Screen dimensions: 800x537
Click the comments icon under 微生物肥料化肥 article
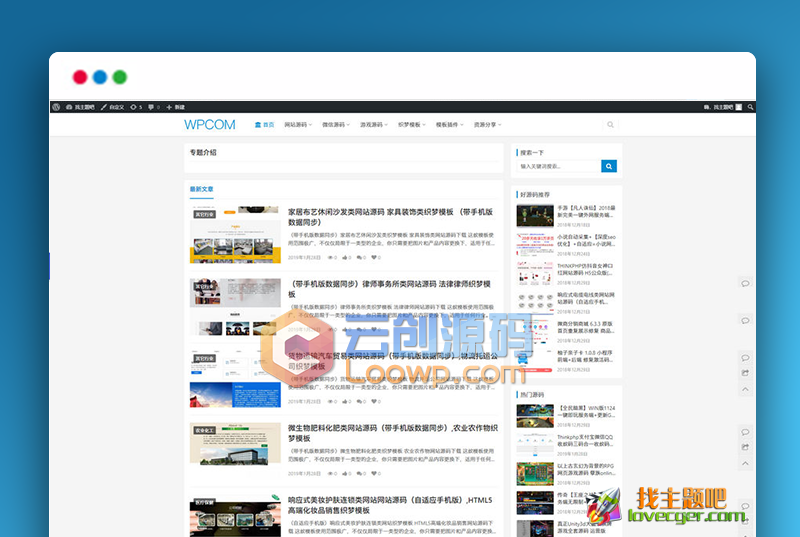coord(361,474)
